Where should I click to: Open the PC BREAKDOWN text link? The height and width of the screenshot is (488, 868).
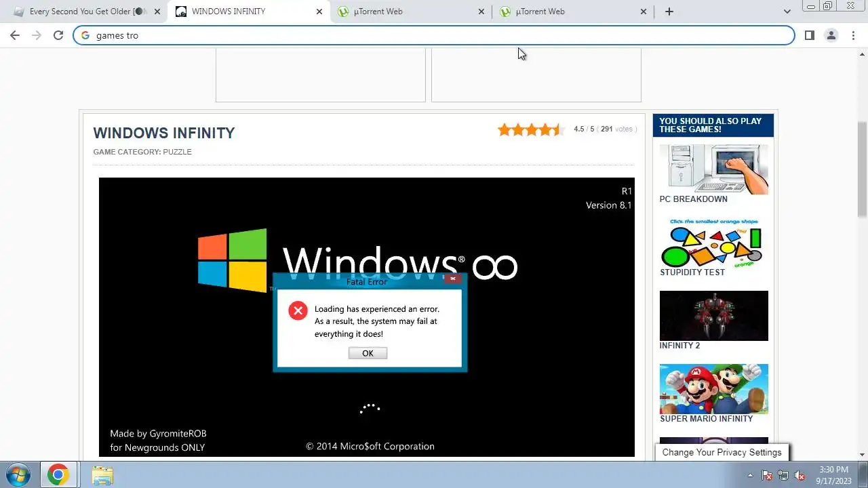coord(693,199)
